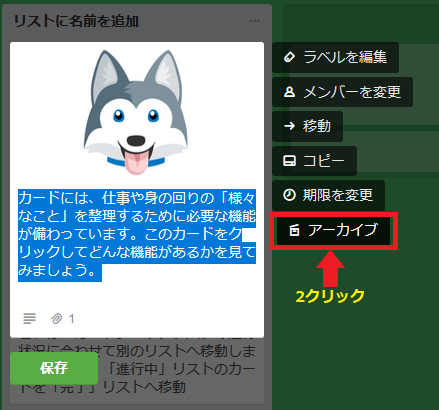Click the archive box icon beside アーカイブ

tap(294, 230)
